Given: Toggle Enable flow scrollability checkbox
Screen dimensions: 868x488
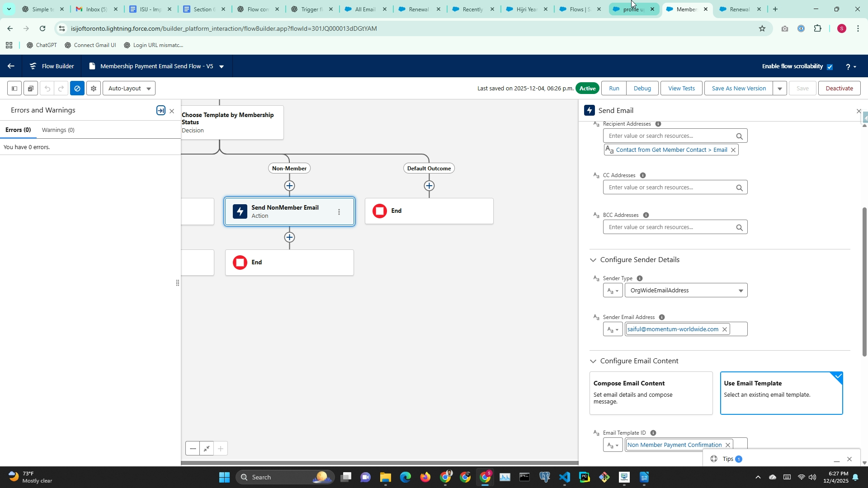Looking at the screenshot, I should click(x=830, y=67).
